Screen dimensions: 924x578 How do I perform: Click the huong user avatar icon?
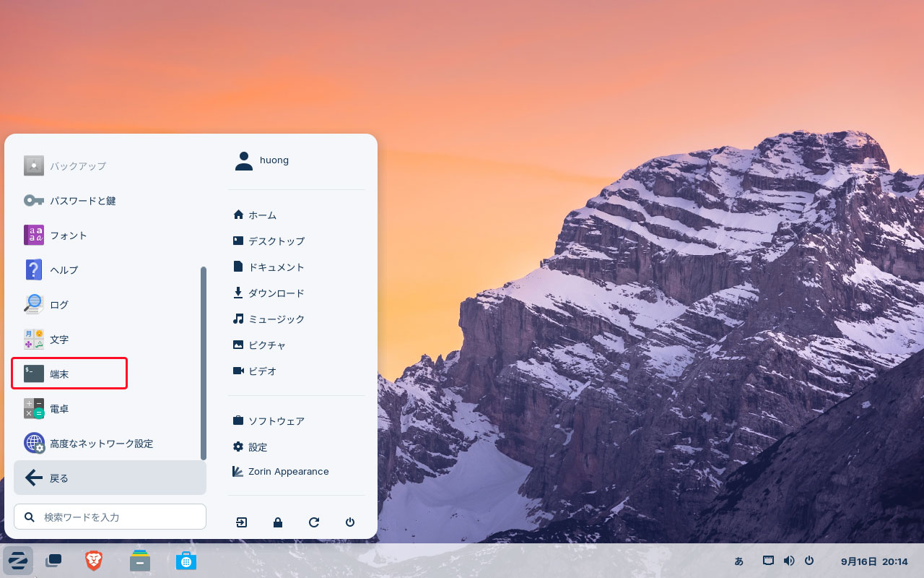tap(244, 161)
